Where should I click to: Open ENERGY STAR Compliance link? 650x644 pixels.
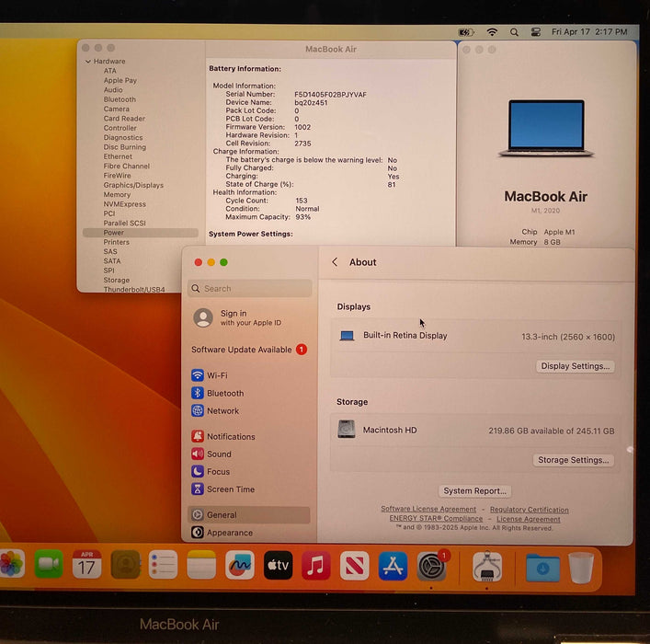pyautogui.click(x=436, y=519)
